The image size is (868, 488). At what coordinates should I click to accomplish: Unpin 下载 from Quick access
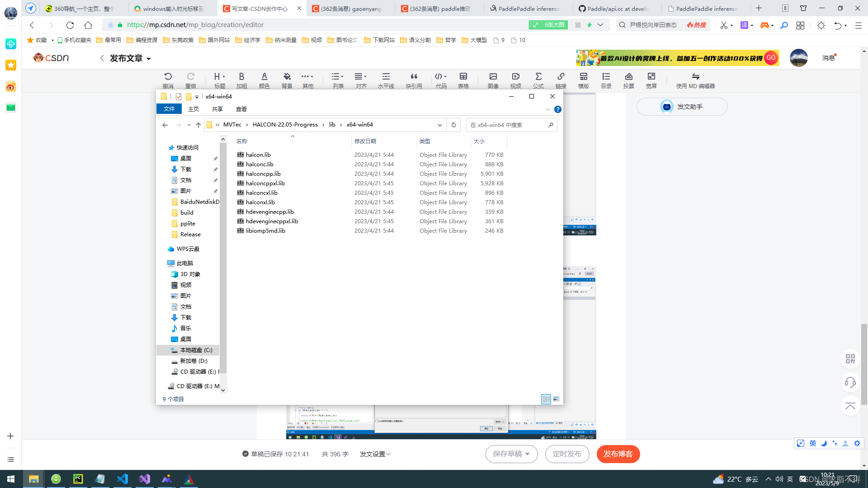[216, 169]
